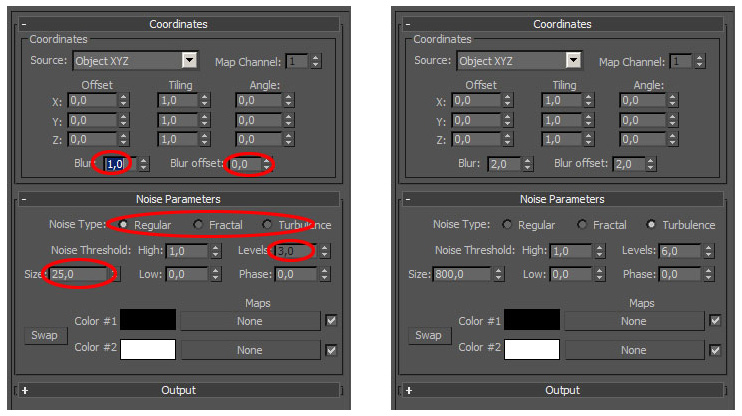
Task: Toggle Color #1 map checkbox in left panel
Action: pyautogui.click(x=332, y=321)
